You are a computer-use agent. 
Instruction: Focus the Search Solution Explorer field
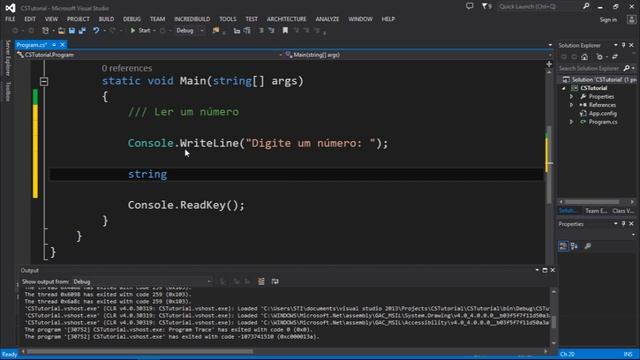(590, 68)
